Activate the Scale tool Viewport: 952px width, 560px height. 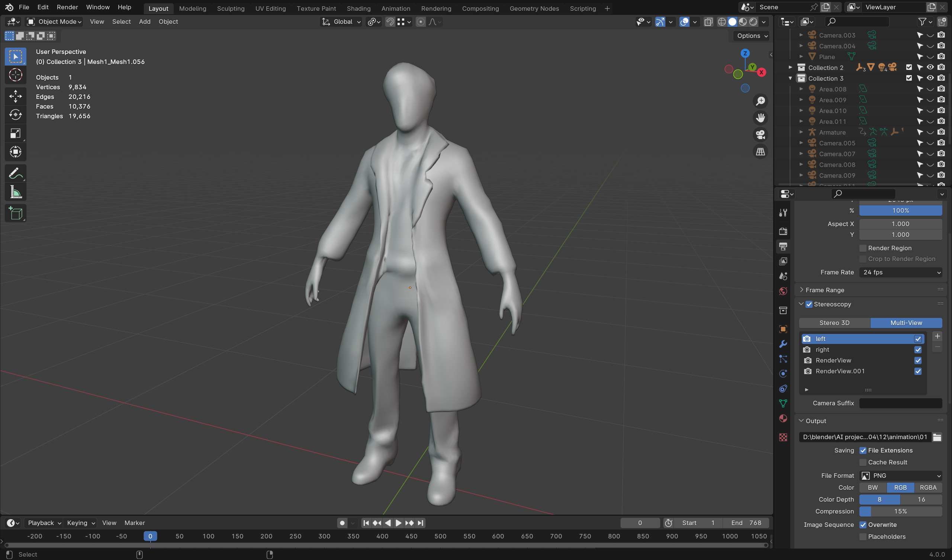tap(16, 133)
